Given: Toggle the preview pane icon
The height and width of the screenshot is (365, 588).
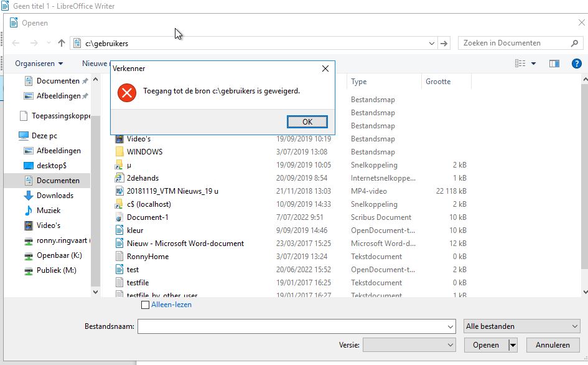Looking at the screenshot, I should [x=554, y=64].
